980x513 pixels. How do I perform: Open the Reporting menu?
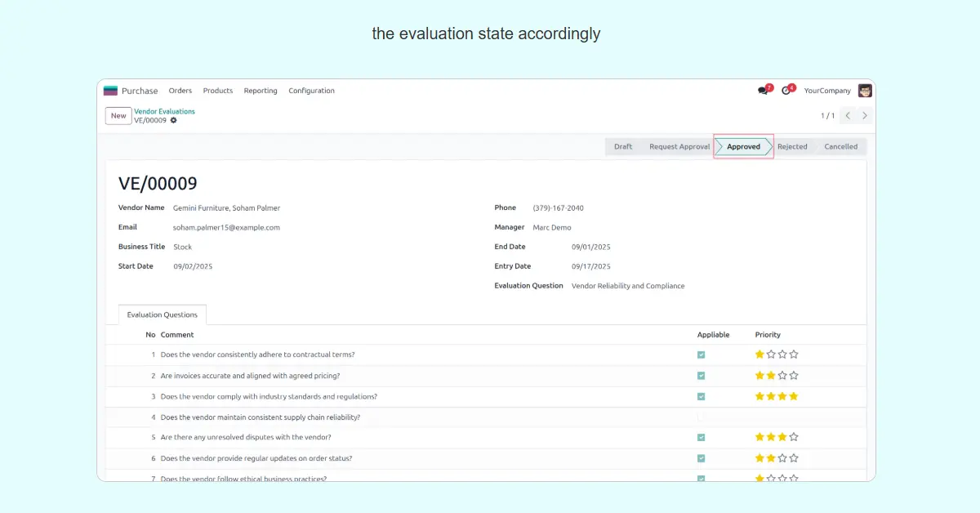coord(261,91)
